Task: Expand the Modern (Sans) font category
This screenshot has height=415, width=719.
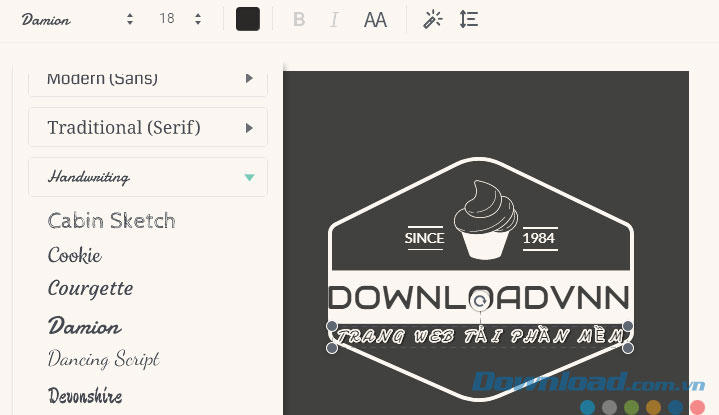Action: (148, 78)
